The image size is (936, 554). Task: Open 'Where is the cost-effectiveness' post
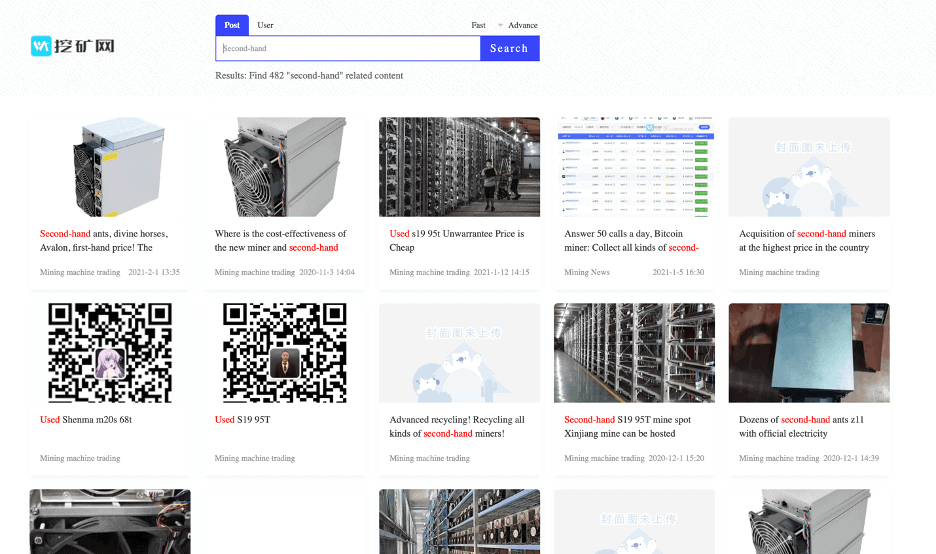(280, 241)
